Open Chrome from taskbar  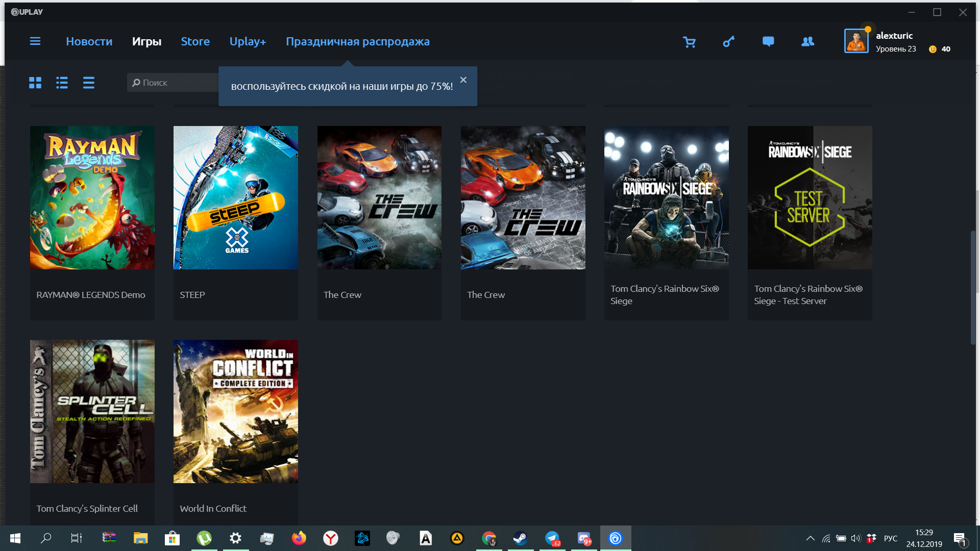[x=489, y=538]
